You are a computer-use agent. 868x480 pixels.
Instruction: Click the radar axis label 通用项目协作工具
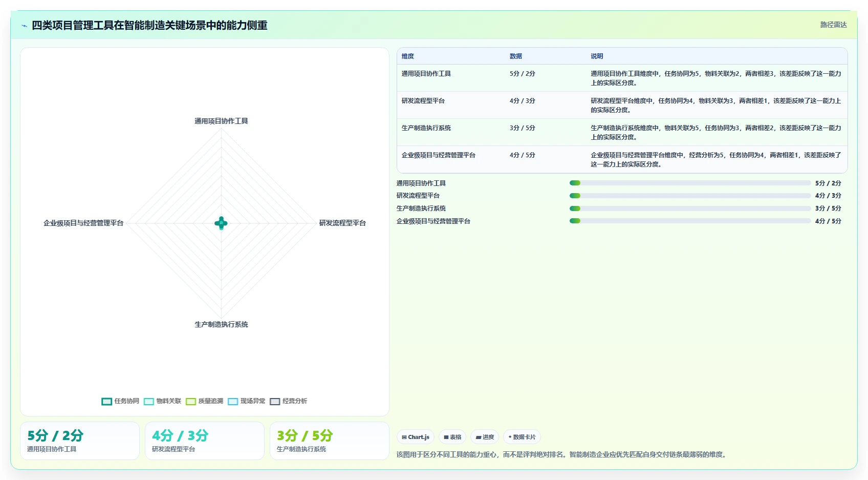tap(221, 121)
